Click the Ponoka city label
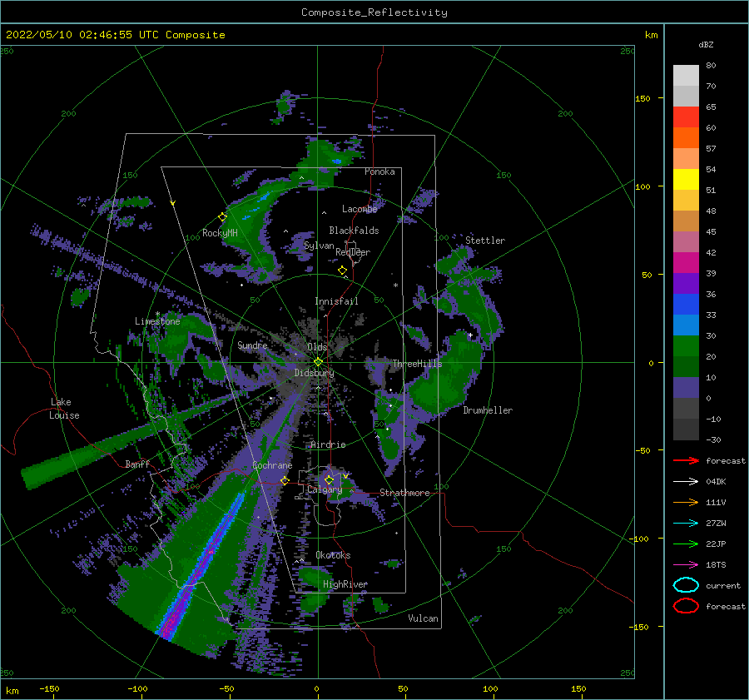 (379, 171)
